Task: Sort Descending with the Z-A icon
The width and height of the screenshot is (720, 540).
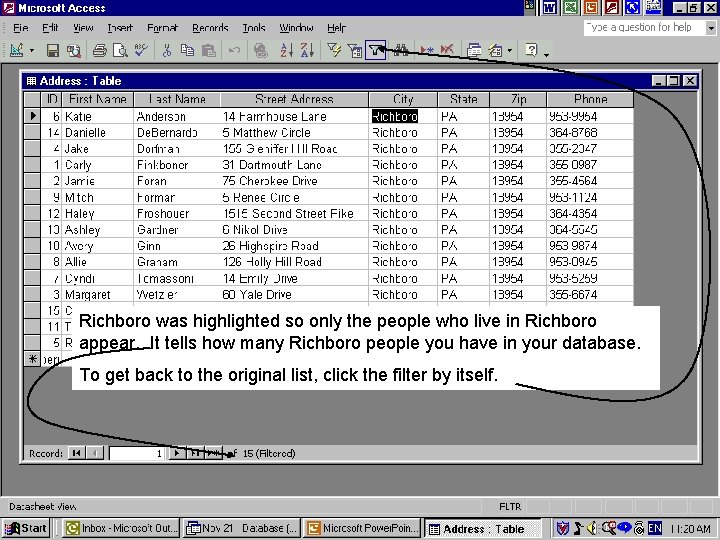Action: tap(308, 50)
